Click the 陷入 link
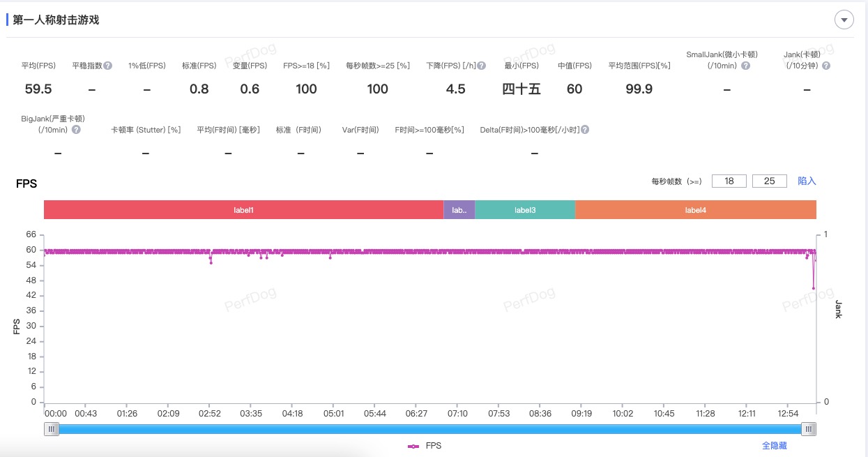868x457 pixels. (x=807, y=181)
